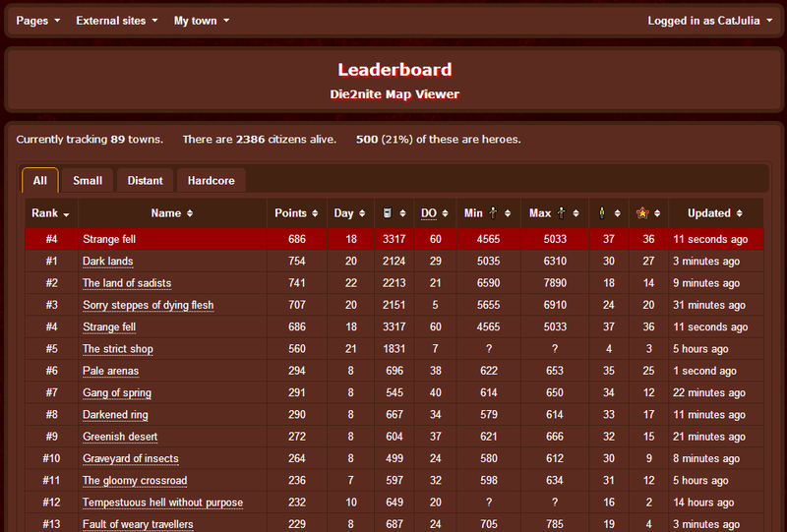Sort table by Name column
Viewport: 787px width, 532px height.
coord(172,213)
